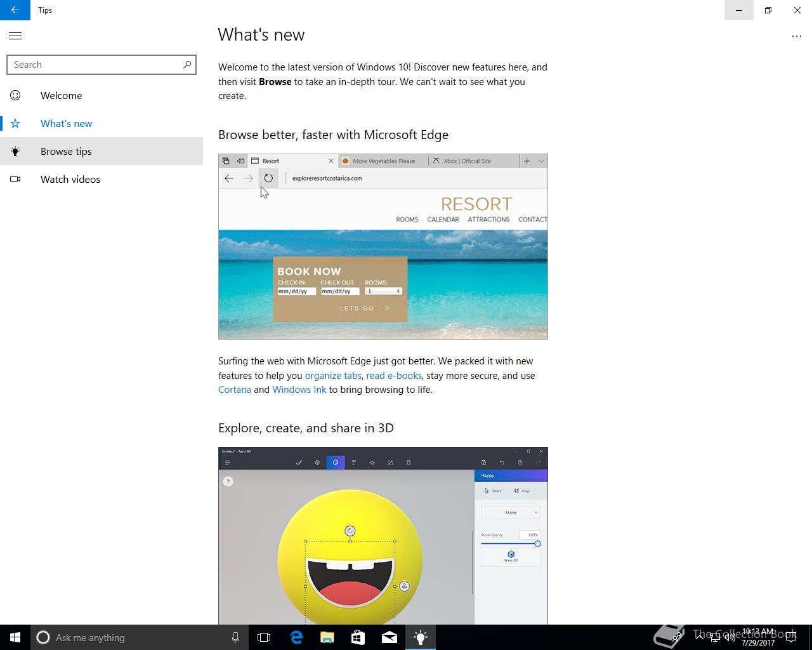This screenshot has width=812, height=650.
Task: Click into the Search box
Action: tap(101, 65)
